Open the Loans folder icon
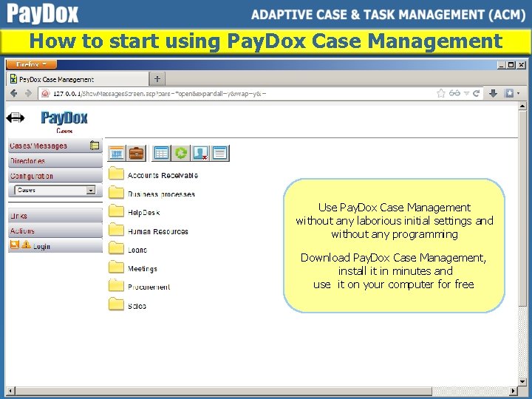The width and height of the screenshot is (532, 399). pyautogui.click(x=116, y=248)
